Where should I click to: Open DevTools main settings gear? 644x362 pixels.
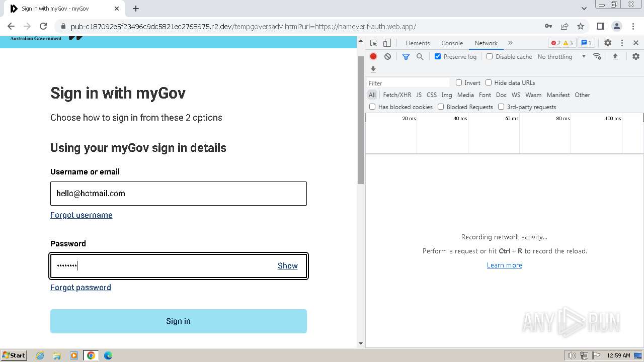click(x=608, y=43)
